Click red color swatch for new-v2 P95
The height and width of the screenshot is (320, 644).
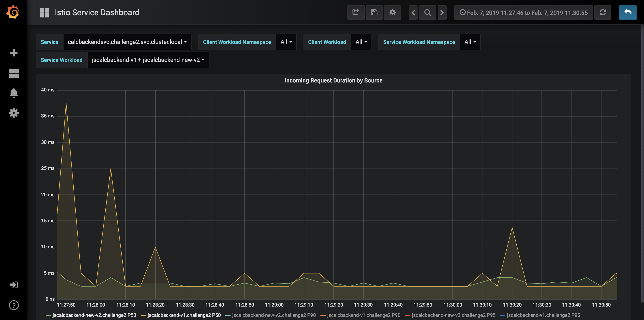(407, 316)
